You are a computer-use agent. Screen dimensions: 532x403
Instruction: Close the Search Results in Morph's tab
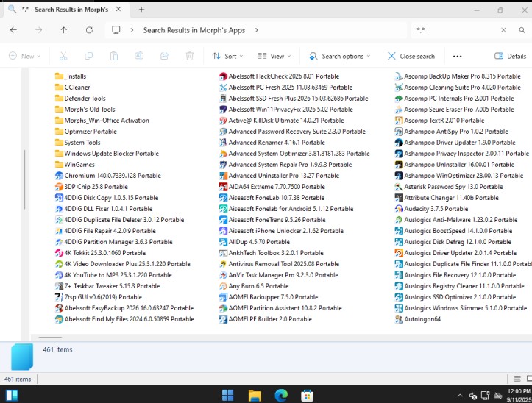pyautogui.click(x=118, y=10)
